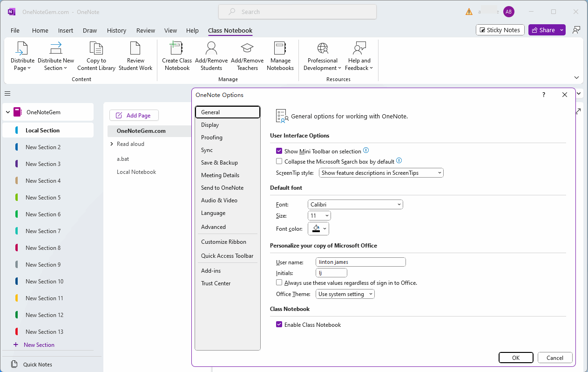Image resolution: width=588 pixels, height=372 pixels.
Task: Click the Distribute New Section icon
Action: pyautogui.click(x=56, y=48)
